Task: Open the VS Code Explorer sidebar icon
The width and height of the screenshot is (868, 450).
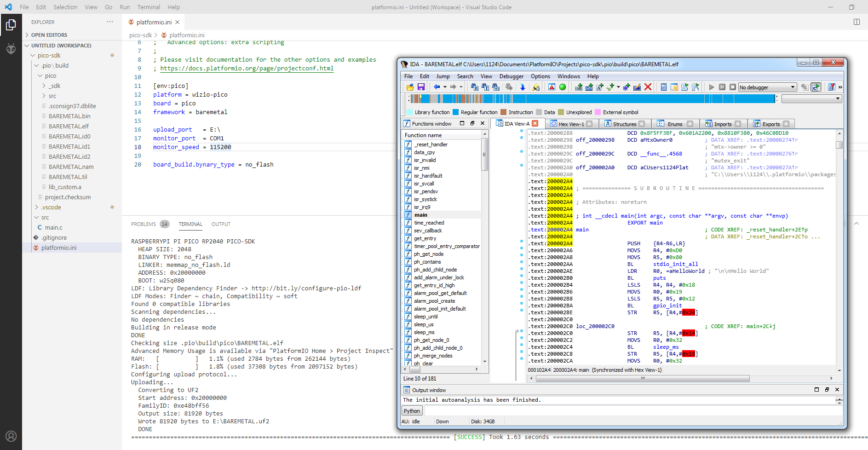Action: coord(11,25)
